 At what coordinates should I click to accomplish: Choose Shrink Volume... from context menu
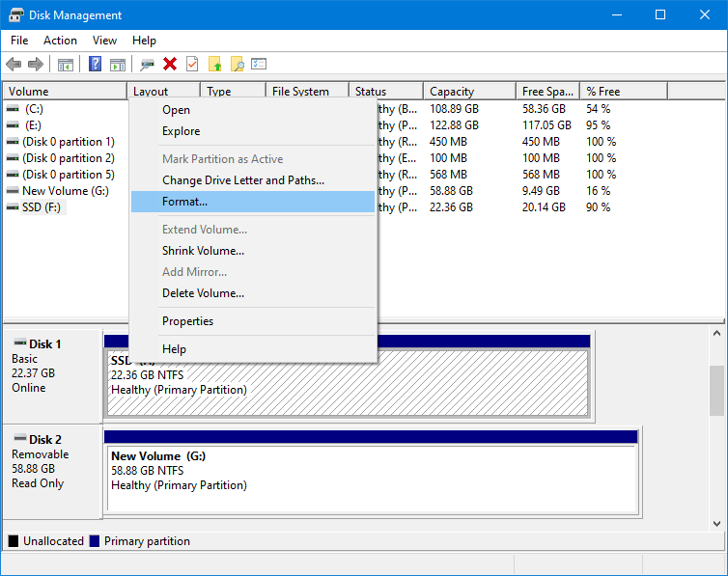coord(203,251)
